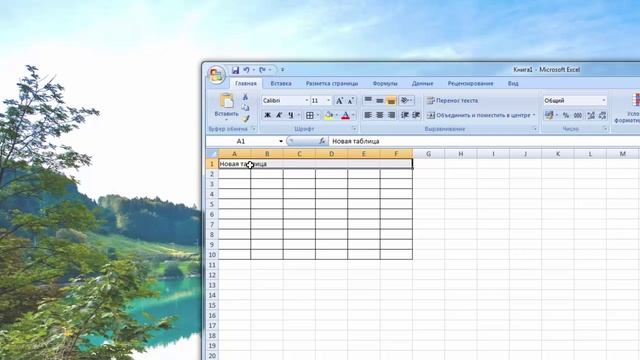Undo the last action
This screenshot has height=360, width=640.
246,70
